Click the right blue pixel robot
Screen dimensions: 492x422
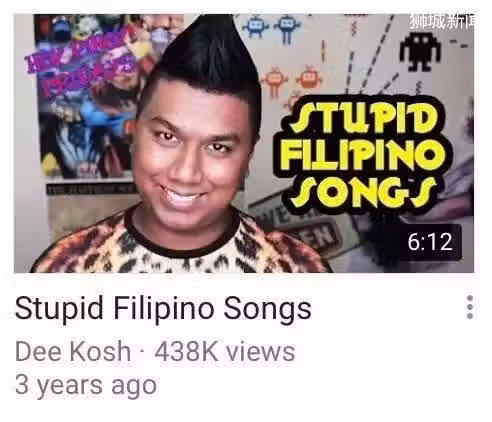287,28
